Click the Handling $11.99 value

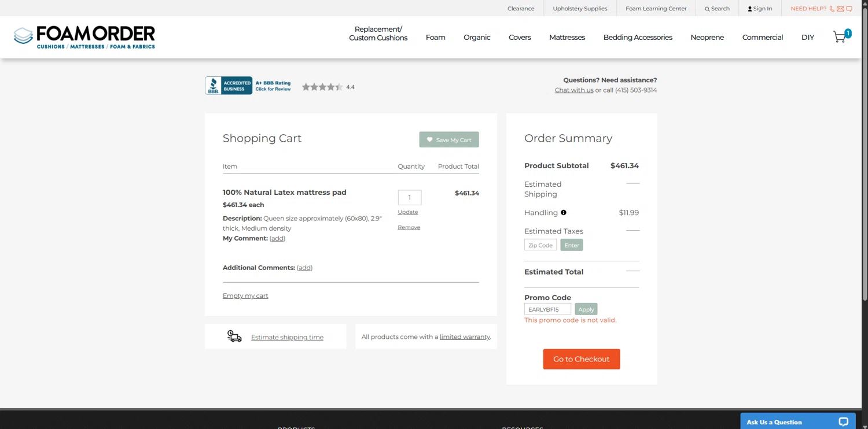(628, 213)
